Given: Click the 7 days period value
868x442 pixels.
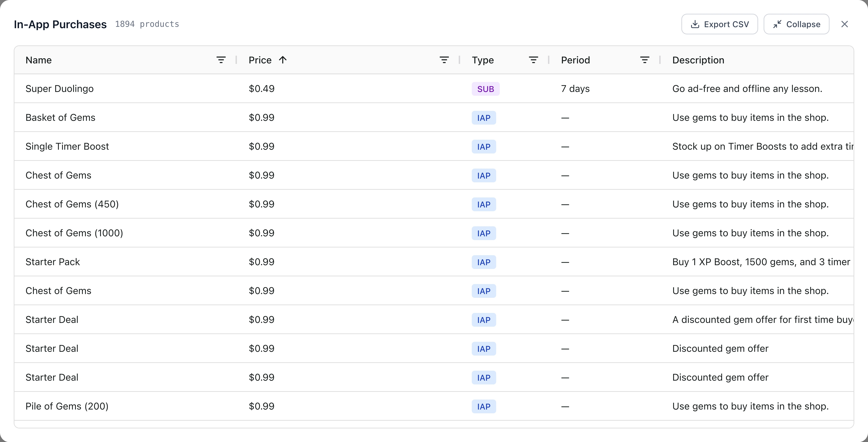Looking at the screenshot, I should pos(575,89).
